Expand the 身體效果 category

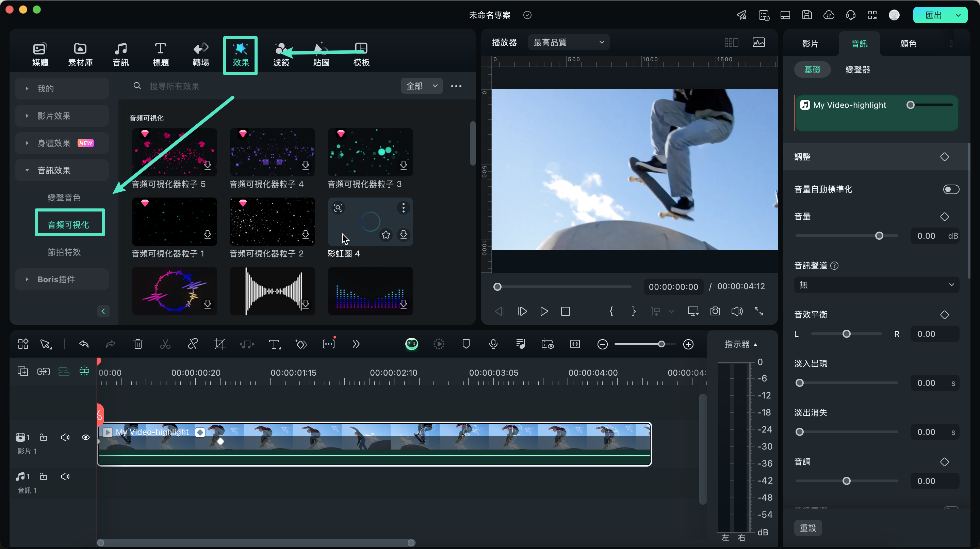pos(62,143)
